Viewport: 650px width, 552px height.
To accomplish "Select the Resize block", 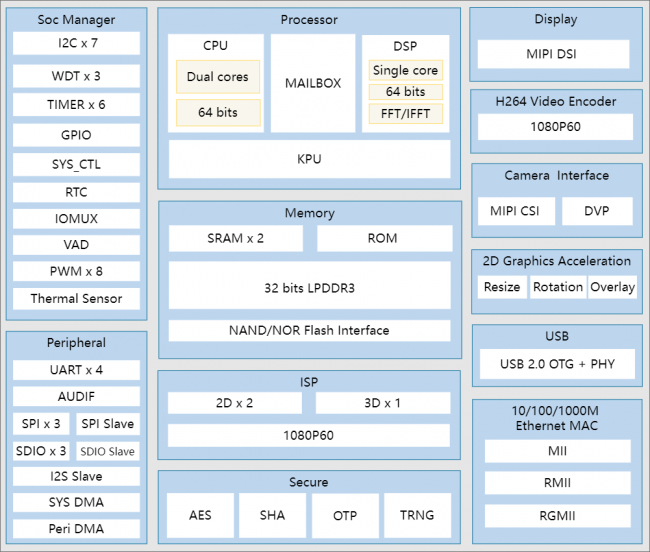I will [x=502, y=287].
